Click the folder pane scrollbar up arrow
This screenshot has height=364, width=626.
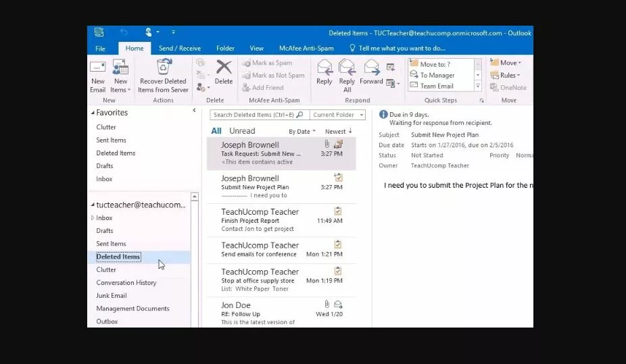[x=195, y=197]
